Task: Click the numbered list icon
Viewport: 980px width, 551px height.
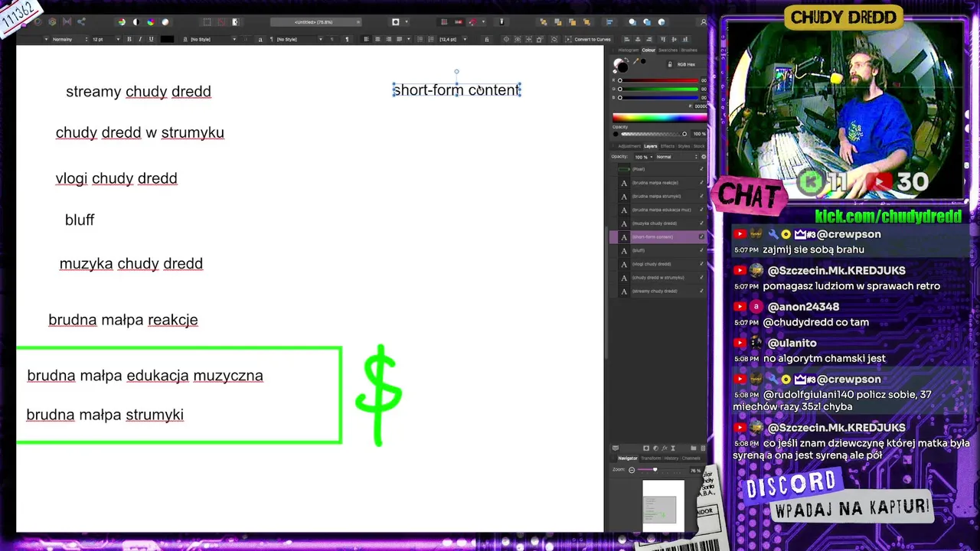Action: (430, 39)
